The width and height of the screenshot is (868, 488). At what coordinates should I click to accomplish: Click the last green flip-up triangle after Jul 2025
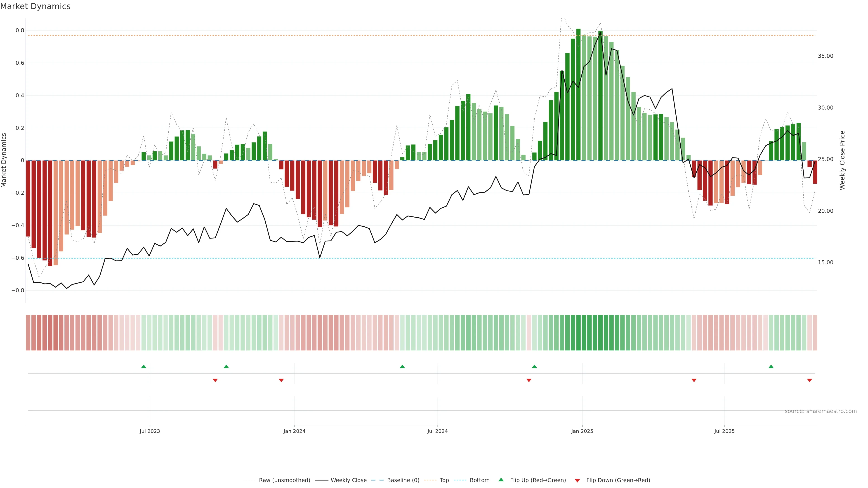click(x=771, y=366)
